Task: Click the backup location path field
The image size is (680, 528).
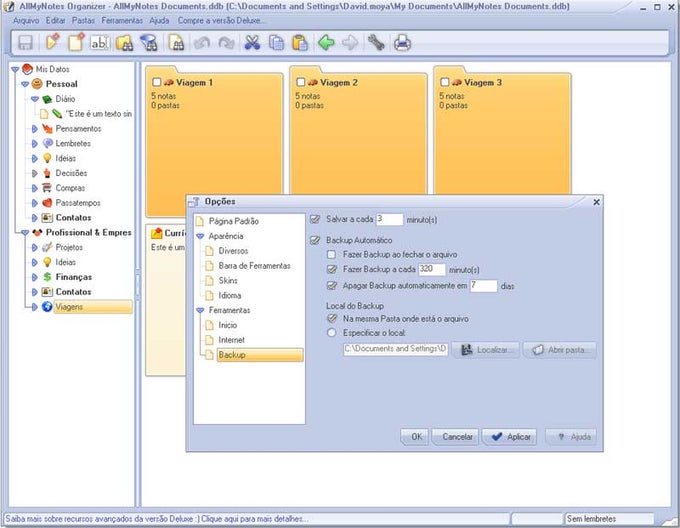Action: point(395,349)
